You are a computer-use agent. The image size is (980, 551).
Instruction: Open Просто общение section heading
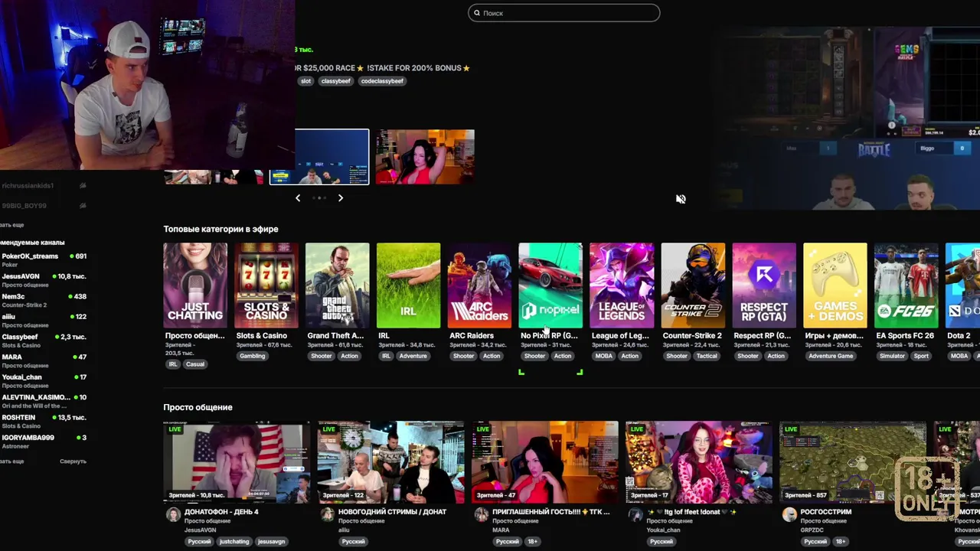[x=198, y=407]
